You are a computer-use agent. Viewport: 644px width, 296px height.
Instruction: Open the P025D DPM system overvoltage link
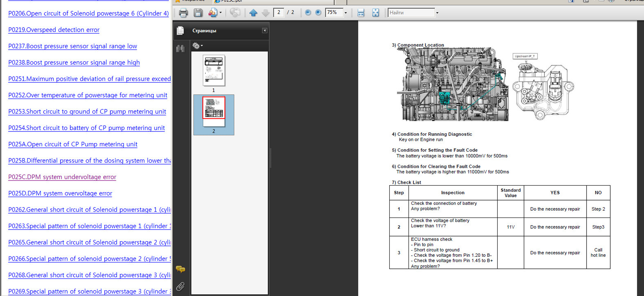(60, 193)
